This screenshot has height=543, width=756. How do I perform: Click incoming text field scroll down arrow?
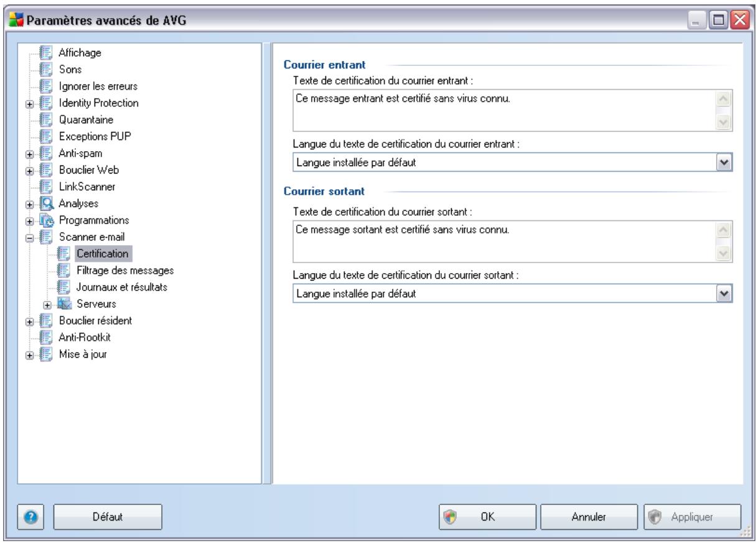coord(724,121)
